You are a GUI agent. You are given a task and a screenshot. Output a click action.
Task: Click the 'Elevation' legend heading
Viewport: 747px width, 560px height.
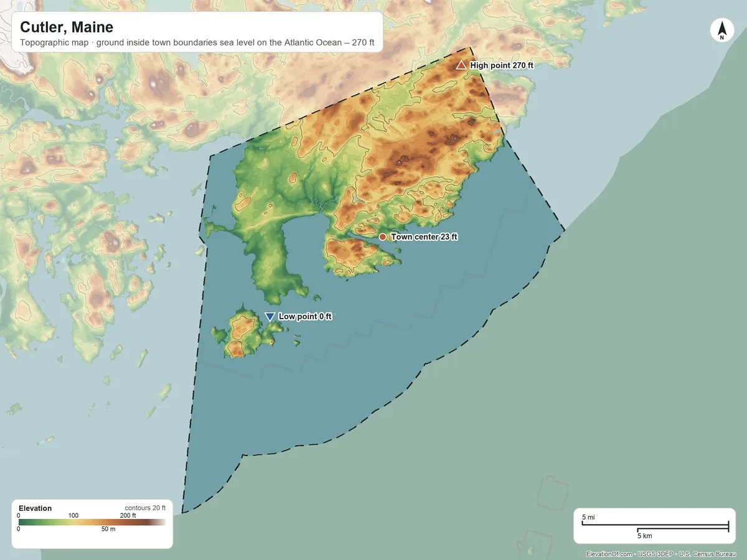click(35, 508)
